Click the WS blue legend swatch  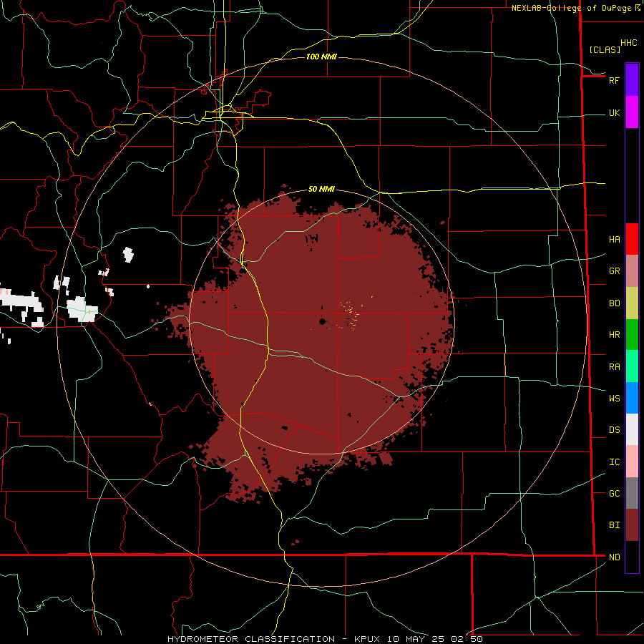632,398
